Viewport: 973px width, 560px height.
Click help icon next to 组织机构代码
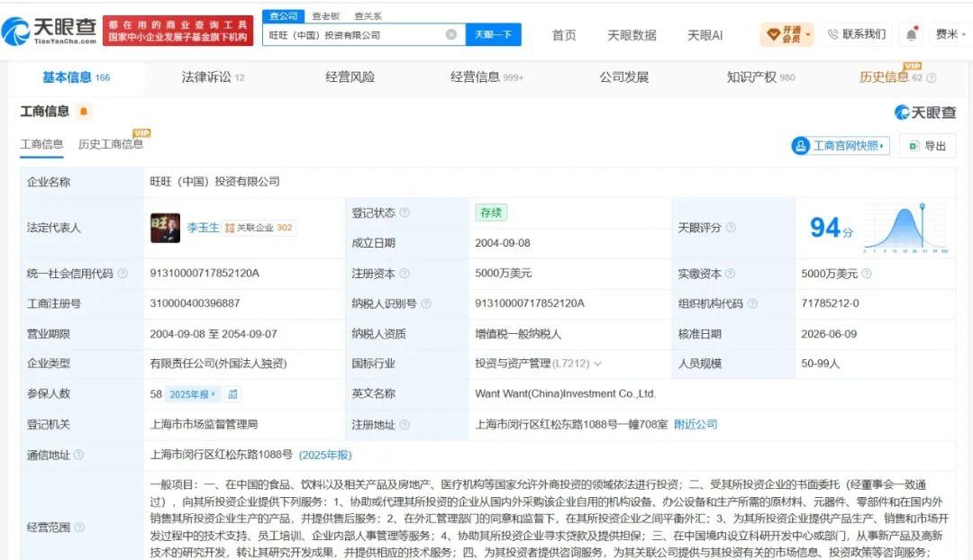(x=752, y=304)
